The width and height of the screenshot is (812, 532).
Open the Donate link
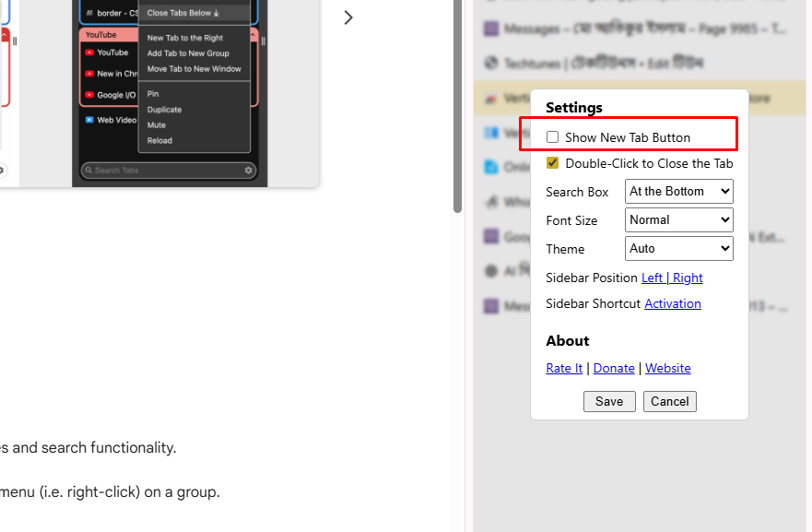click(614, 368)
